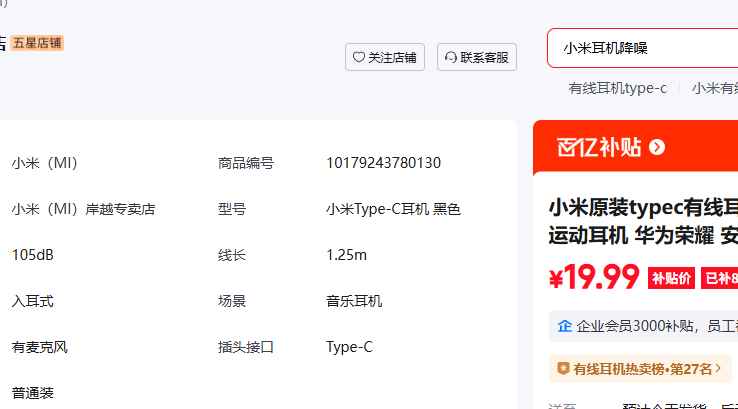The width and height of the screenshot is (738, 409).
Task: Open the 小米（MI） brand value
Action: pos(45,163)
